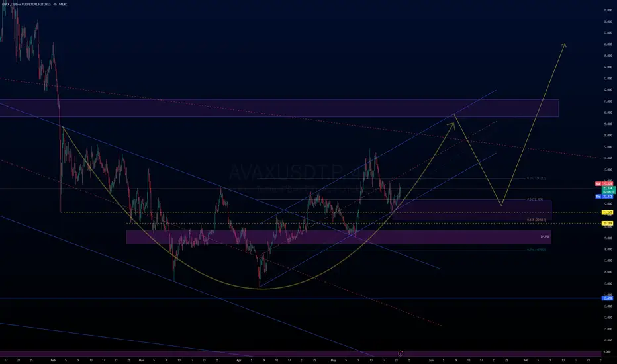Click the Mar label on time axis

click(x=141, y=360)
